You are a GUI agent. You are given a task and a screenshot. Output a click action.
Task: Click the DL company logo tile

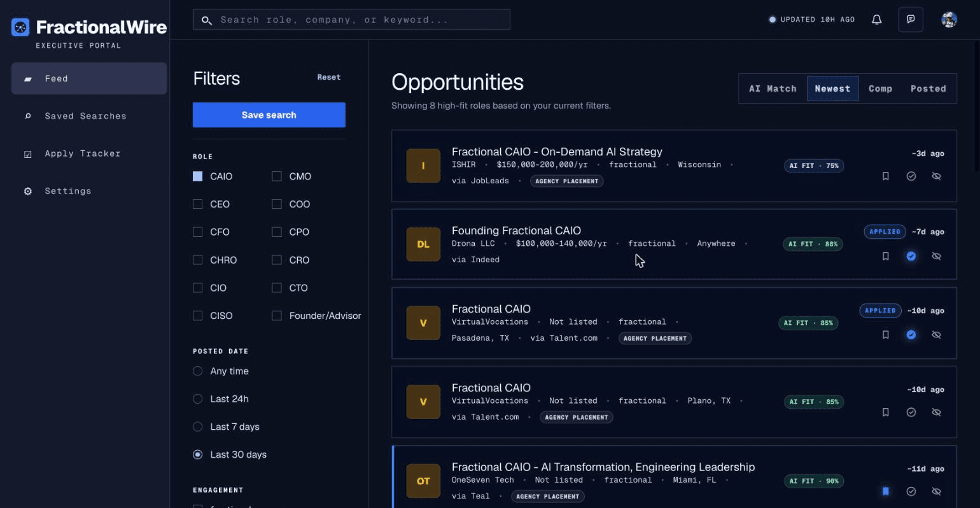(423, 244)
